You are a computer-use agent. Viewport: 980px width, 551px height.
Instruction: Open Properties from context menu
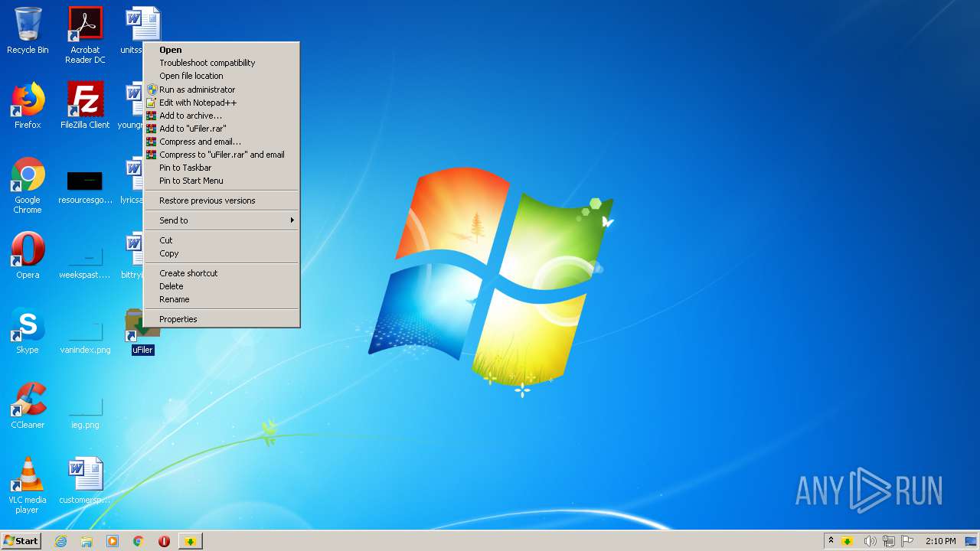222,319
